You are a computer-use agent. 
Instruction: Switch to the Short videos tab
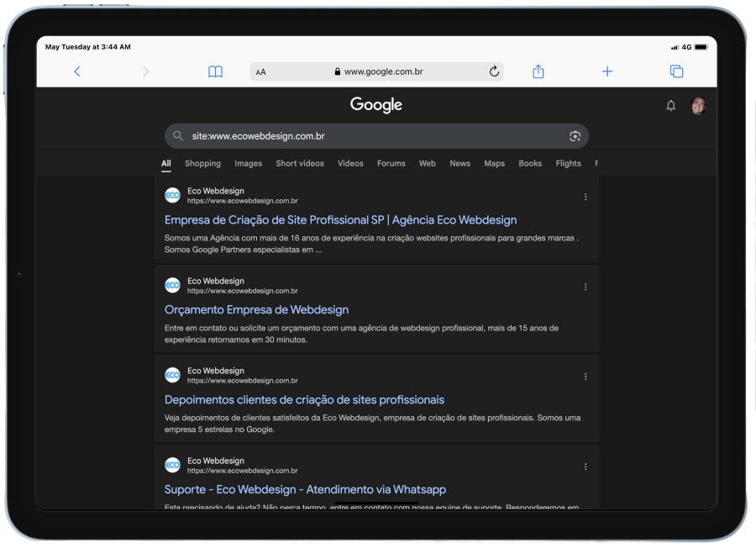[300, 163]
